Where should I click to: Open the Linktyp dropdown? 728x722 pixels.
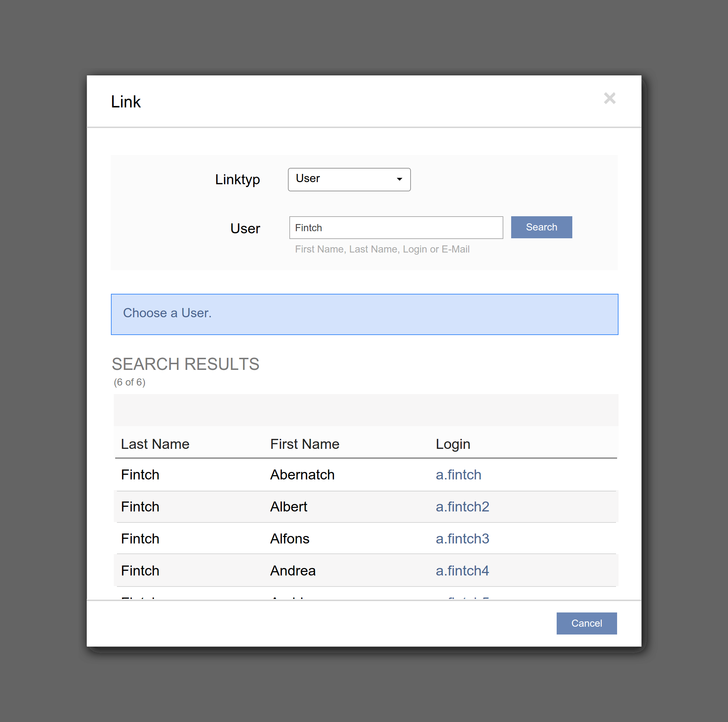(x=349, y=180)
